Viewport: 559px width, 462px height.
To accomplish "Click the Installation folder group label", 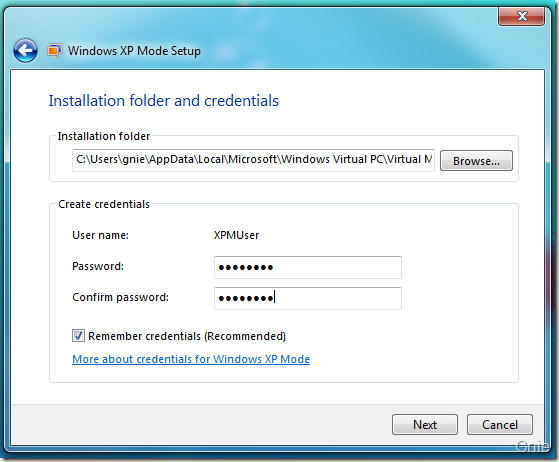I will 104,136.
